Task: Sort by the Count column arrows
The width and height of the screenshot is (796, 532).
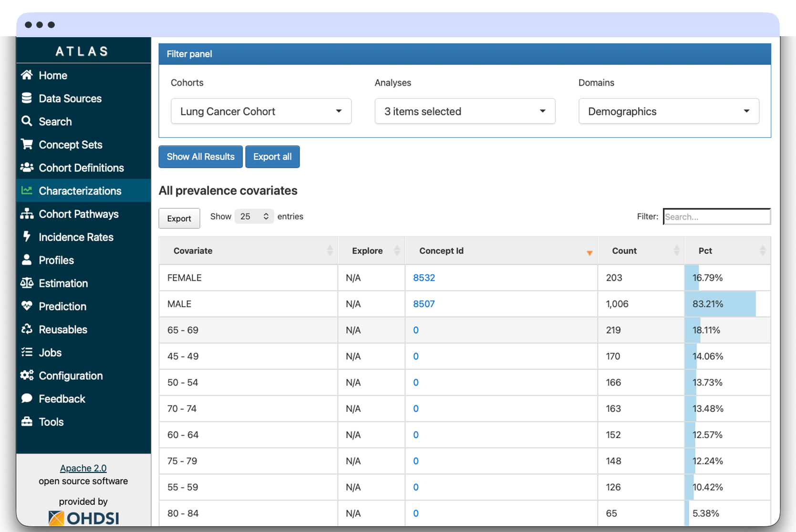Action: (x=676, y=251)
